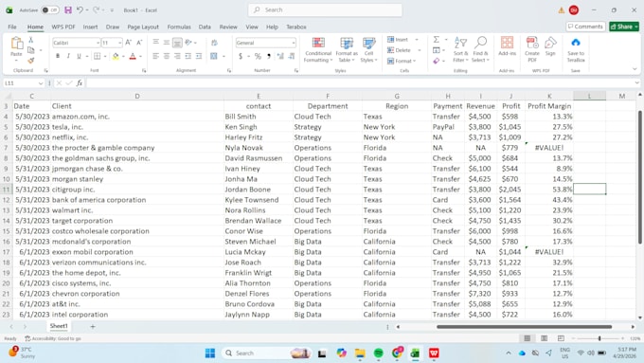Open the Terabox tab
The image size is (644, 363).
point(296,27)
